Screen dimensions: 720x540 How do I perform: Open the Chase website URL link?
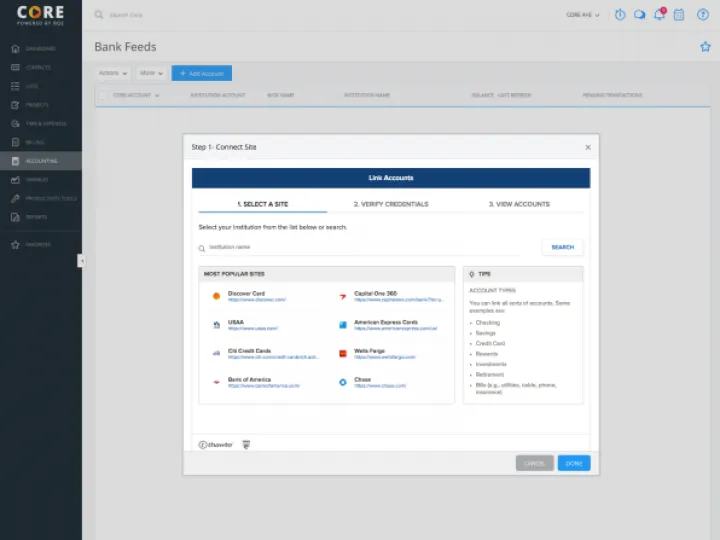point(380,386)
